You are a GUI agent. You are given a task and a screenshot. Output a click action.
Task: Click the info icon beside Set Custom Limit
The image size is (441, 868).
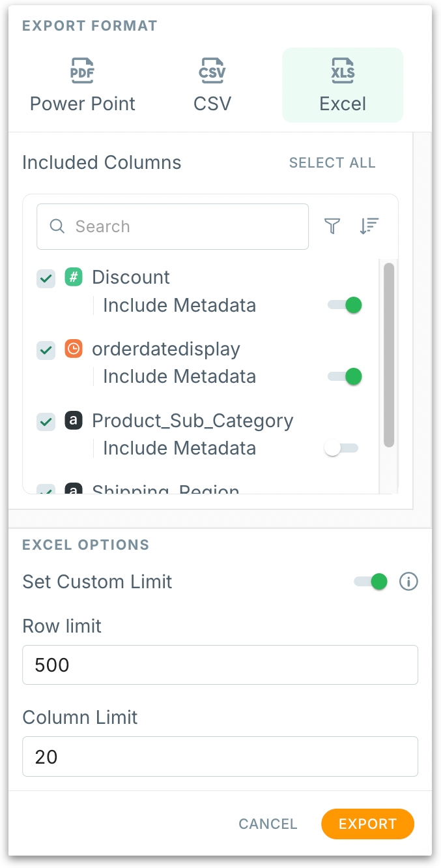408,582
